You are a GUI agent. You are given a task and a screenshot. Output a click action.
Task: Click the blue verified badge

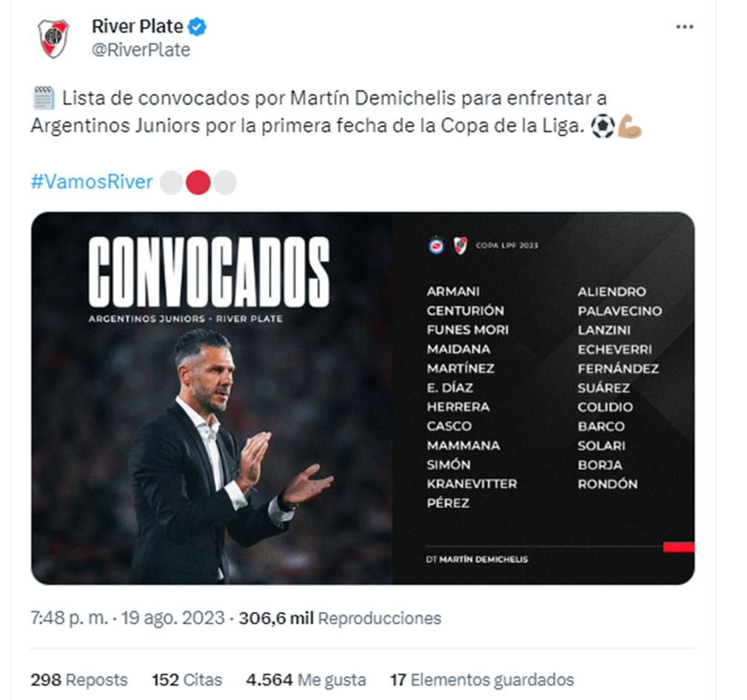click(198, 27)
